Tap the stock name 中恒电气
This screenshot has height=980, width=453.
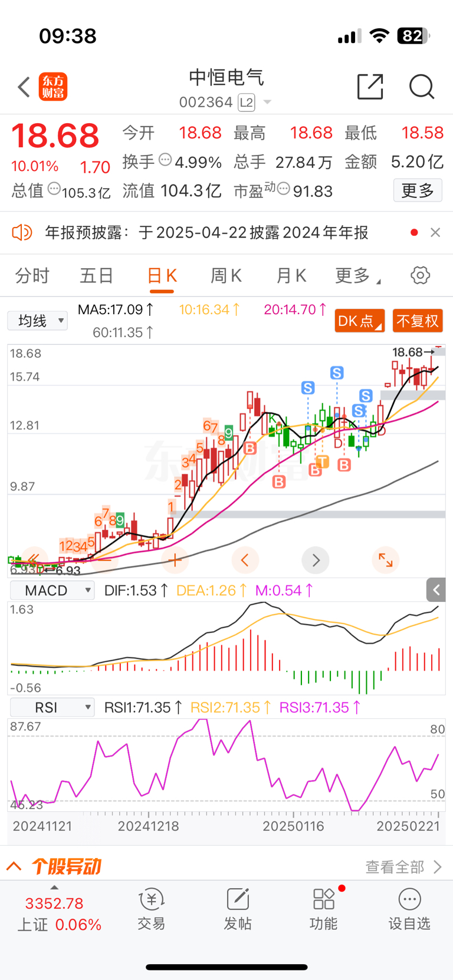coord(226,77)
